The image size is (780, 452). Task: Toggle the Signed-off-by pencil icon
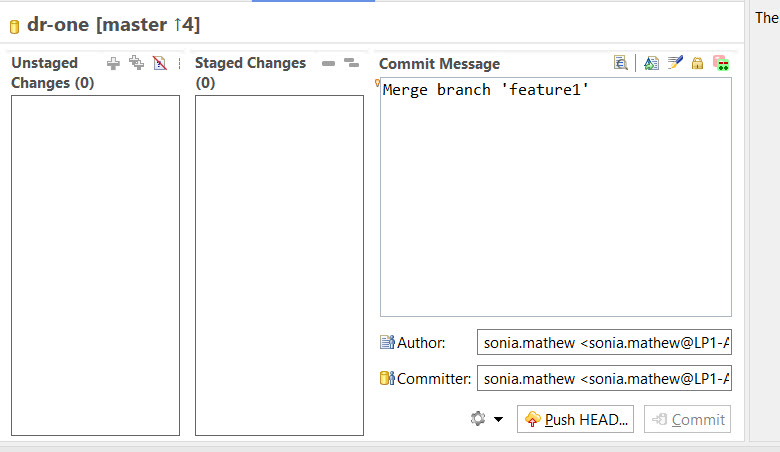[675, 63]
